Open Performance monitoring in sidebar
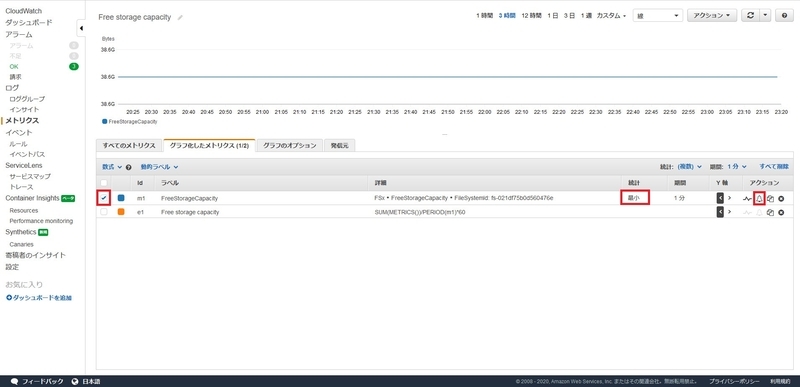This screenshot has width=800, height=387. pyautogui.click(x=41, y=221)
